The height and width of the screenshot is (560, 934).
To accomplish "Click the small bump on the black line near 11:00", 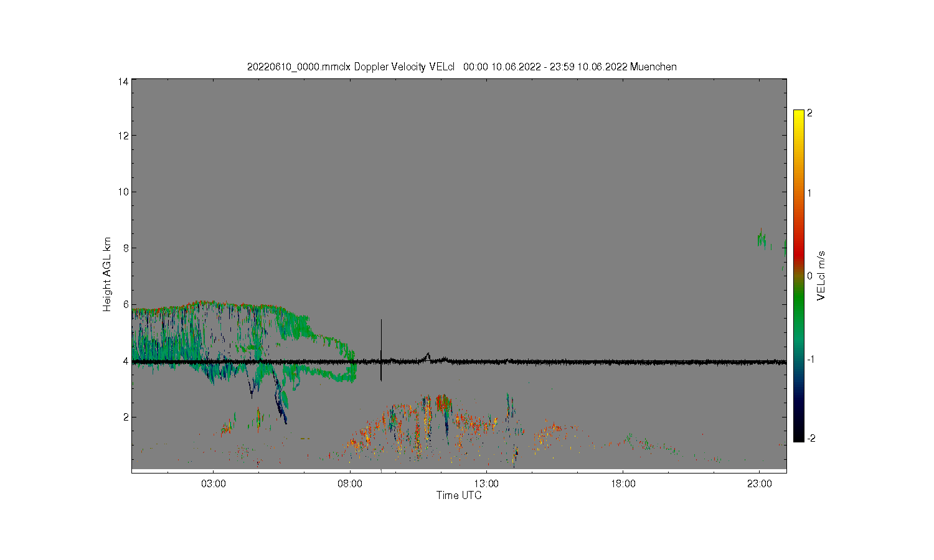I will pos(428,357).
